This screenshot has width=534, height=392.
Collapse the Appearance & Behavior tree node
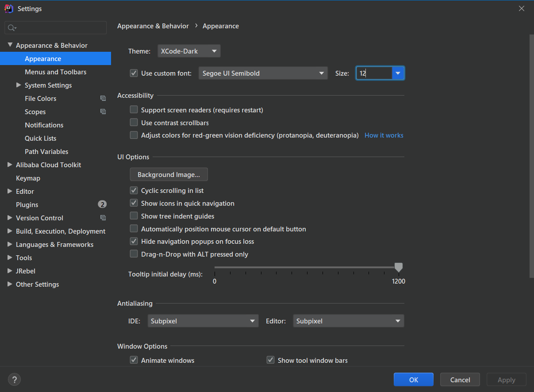pyautogui.click(x=10, y=45)
